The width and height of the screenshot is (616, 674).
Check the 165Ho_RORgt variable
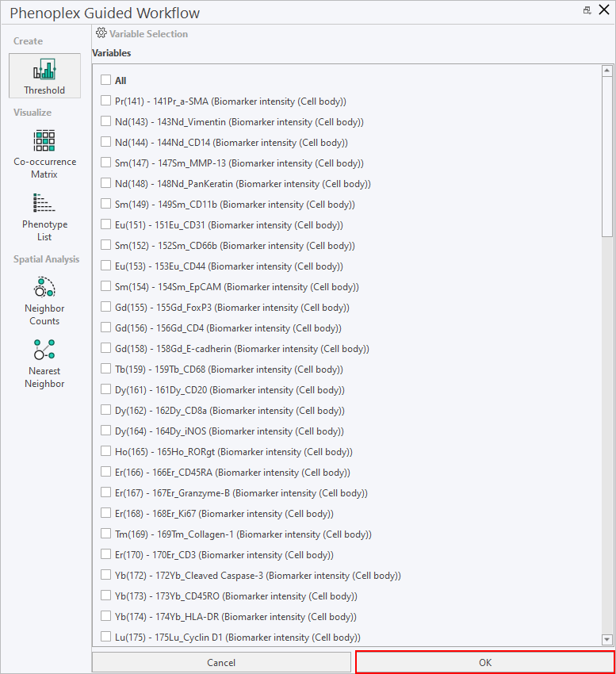105,451
